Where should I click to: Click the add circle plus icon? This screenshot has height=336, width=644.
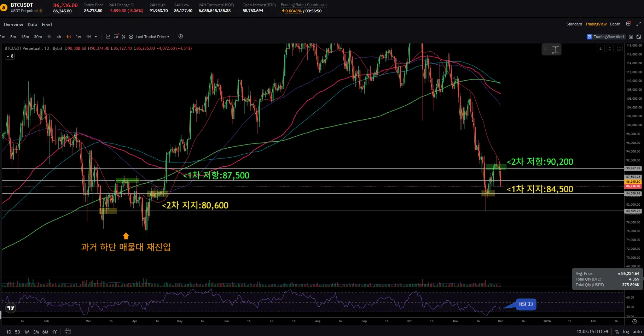coord(181,37)
